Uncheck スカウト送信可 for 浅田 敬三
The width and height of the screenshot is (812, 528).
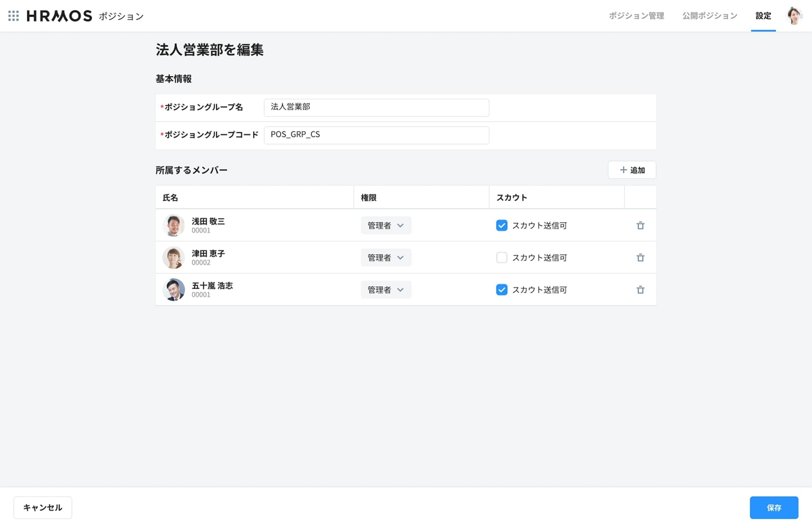click(501, 226)
